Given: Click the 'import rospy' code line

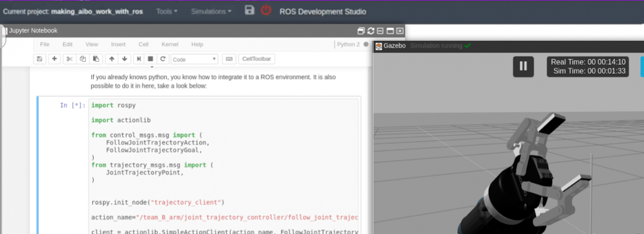Looking at the screenshot, I should [113, 106].
